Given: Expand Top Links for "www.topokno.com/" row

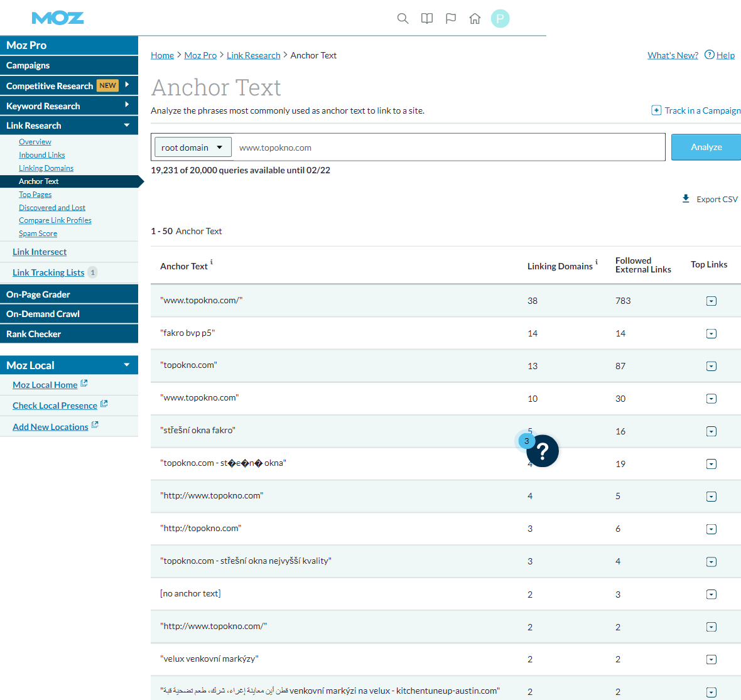Looking at the screenshot, I should point(711,301).
